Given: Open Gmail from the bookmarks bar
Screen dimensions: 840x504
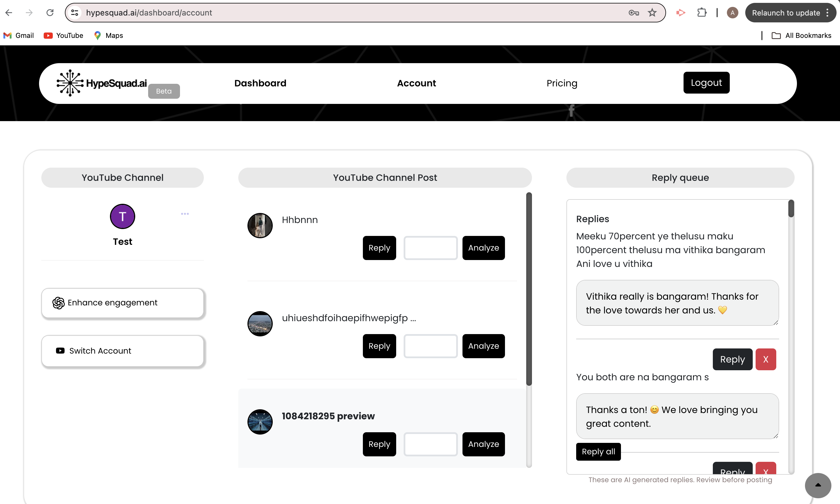Looking at the screenshot, I should pyautogui.click(x=18, y=35).
